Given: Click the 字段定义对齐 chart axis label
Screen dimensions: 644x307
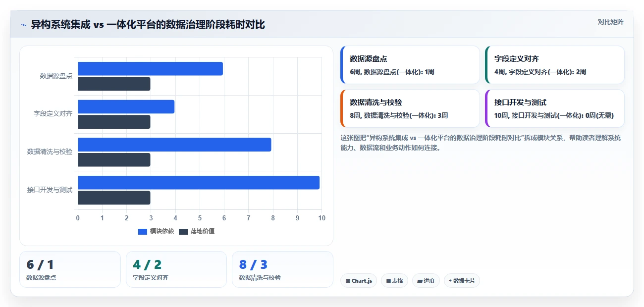Looking at the screenshot, I should click(x=53, y=114).
